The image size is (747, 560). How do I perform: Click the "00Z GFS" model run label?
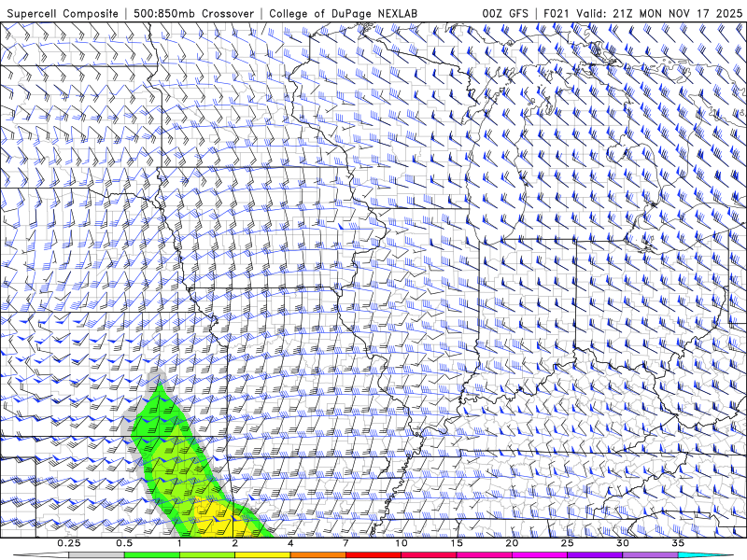click(x=505, y=13)
